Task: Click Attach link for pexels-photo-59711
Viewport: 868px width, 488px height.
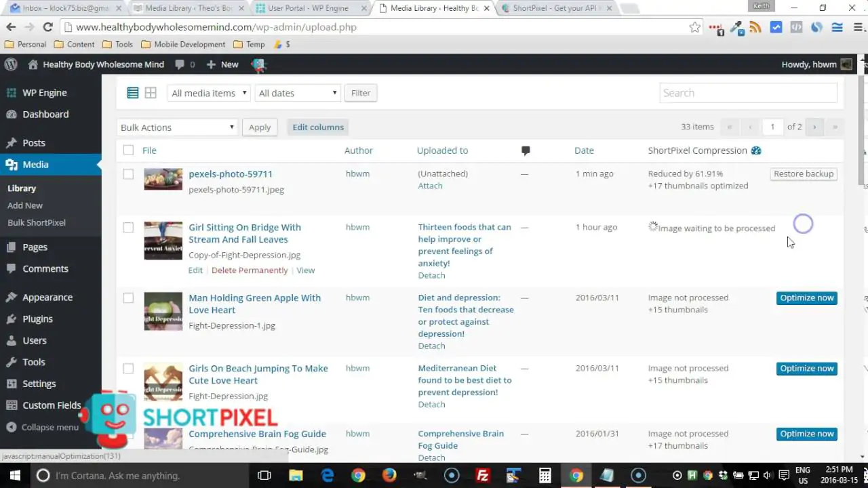Action: [430, 186]
